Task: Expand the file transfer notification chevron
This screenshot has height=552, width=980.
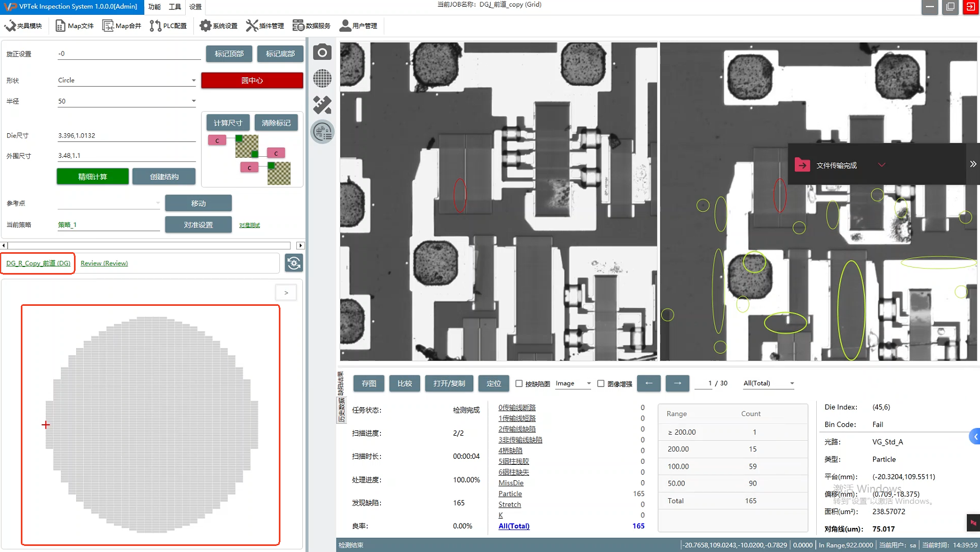Action: (x=881, y=164)
